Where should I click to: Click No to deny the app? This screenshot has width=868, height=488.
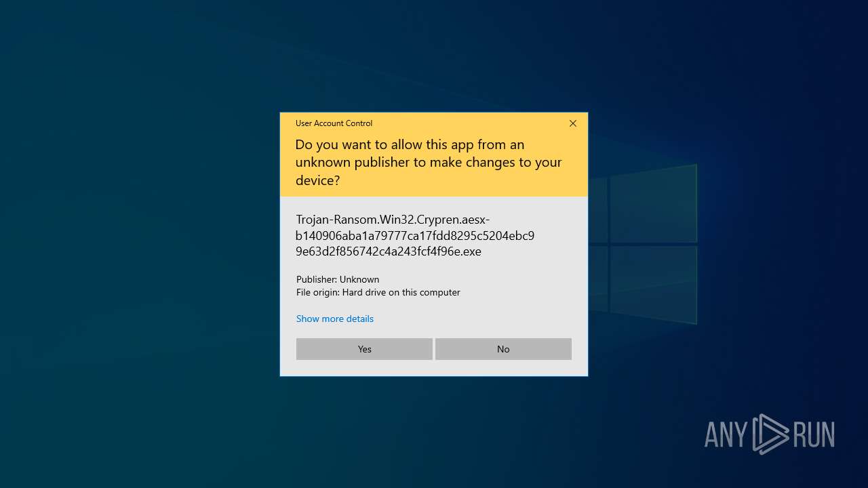[503, 349]
